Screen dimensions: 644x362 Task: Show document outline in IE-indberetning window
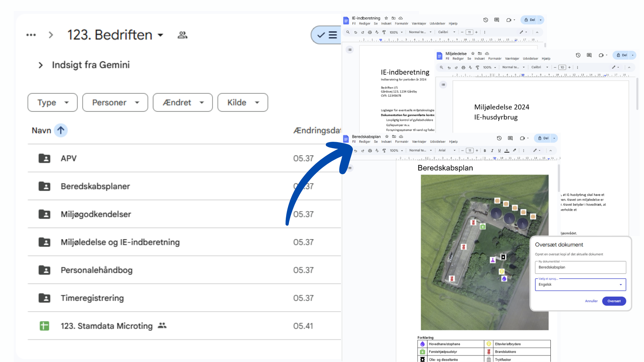(x=350, y=50)
